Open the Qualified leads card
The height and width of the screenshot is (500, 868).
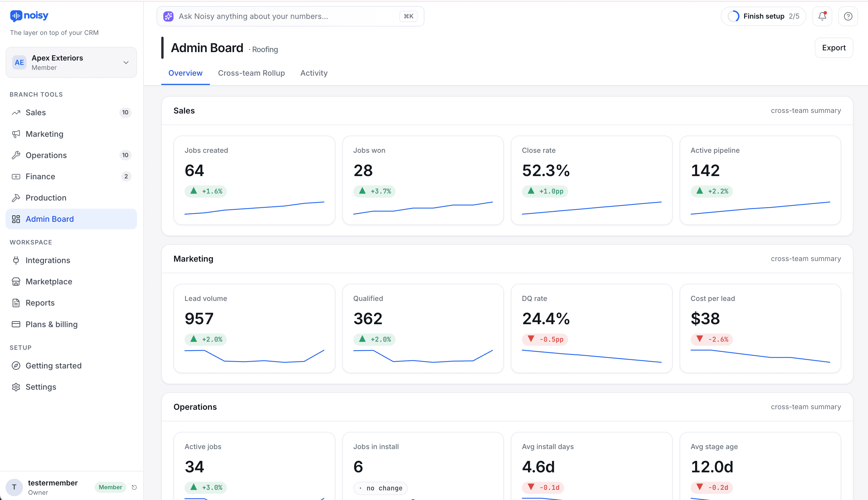[x=423, y=328]
